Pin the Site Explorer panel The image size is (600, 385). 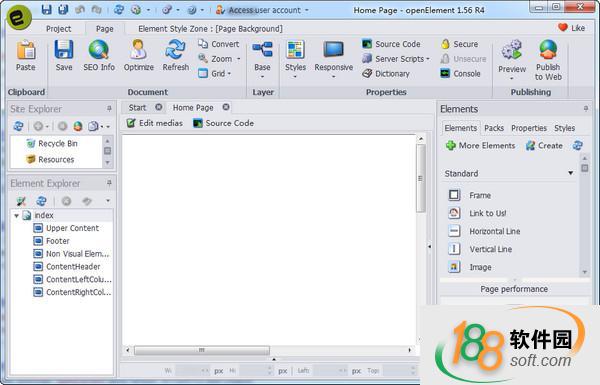[109, 109]
